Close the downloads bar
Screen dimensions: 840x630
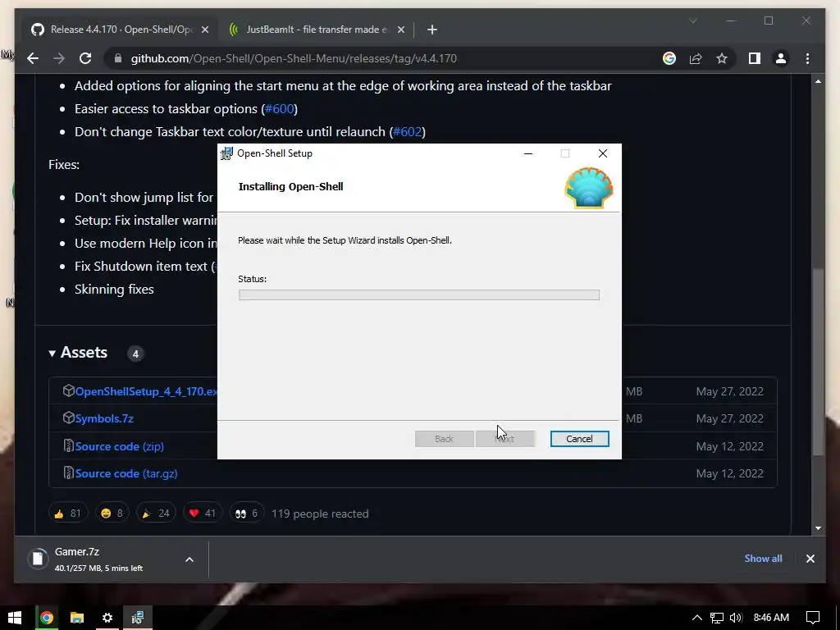[810, 559]
